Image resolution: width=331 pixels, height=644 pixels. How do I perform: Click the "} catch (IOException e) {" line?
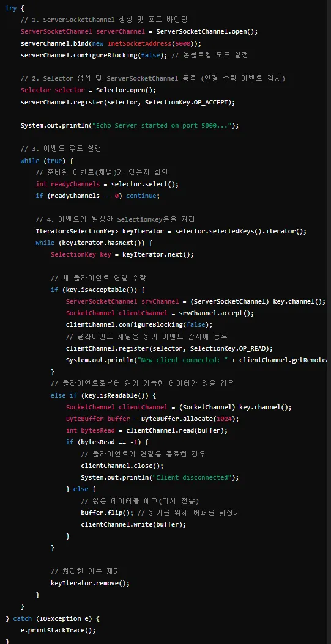click(x=53, y=618)
